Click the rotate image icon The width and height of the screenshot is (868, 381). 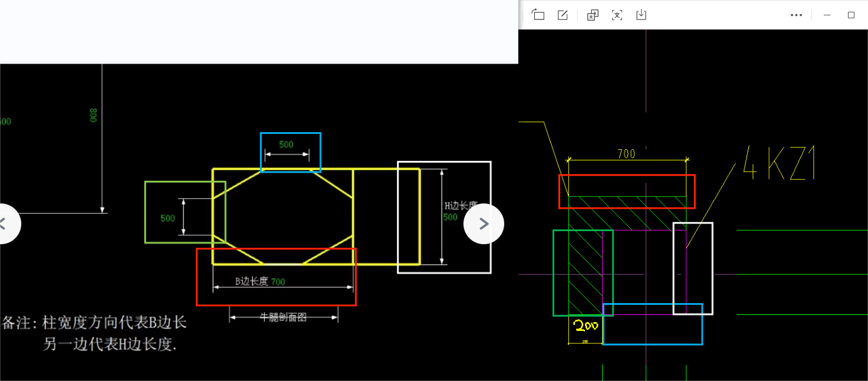(x=538, y=15)
